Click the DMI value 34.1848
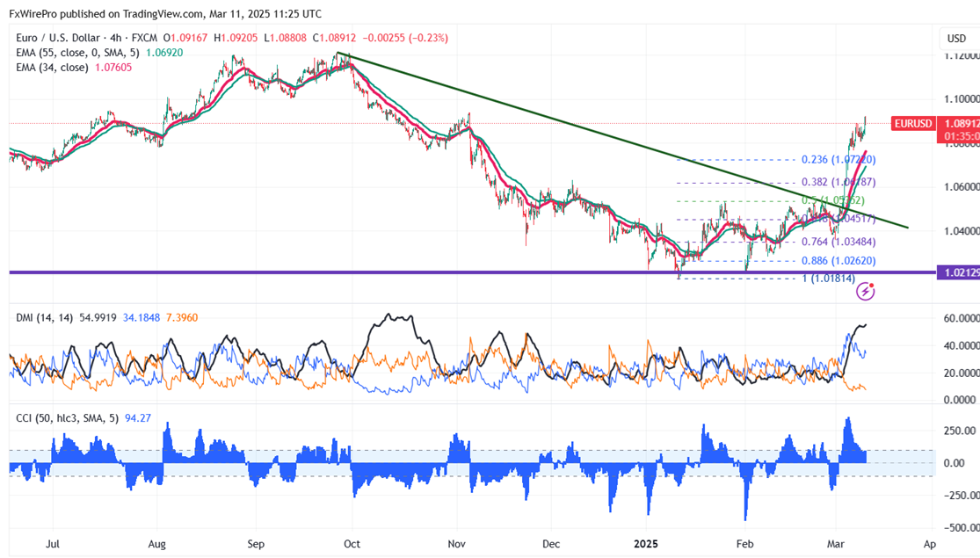980x558 pixels. tap(142, 318)
